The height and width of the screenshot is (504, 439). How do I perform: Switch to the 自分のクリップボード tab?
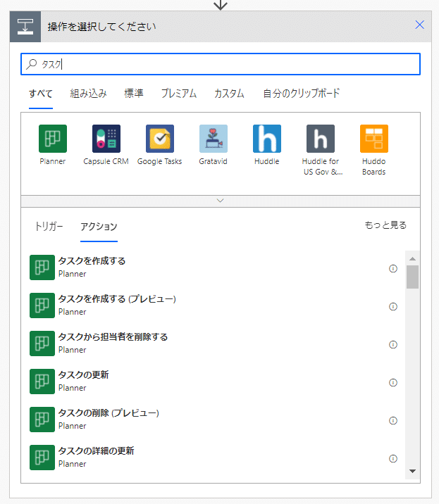click(x=302, y=94)
